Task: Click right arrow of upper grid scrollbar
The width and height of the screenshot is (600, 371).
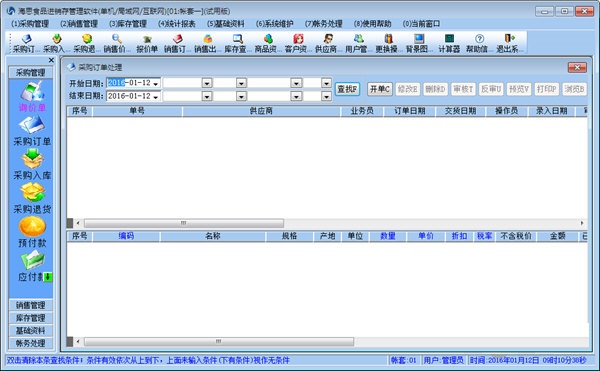Action: click(582, 223)
